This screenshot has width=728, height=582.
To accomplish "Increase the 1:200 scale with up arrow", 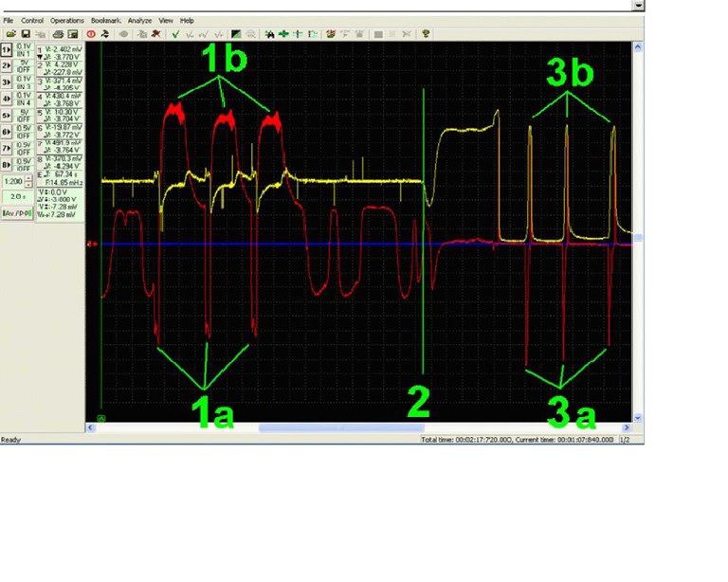I will (x=29, y=178).
